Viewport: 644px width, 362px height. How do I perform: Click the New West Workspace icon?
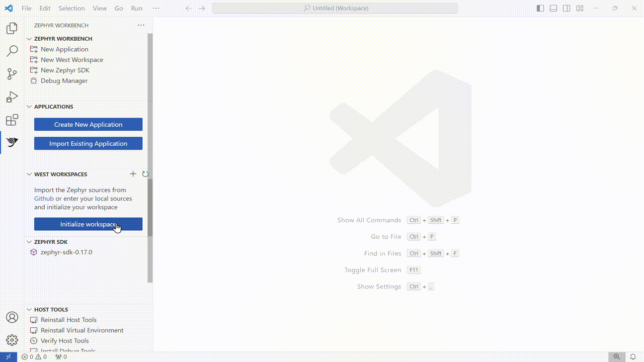pos(34,59)
